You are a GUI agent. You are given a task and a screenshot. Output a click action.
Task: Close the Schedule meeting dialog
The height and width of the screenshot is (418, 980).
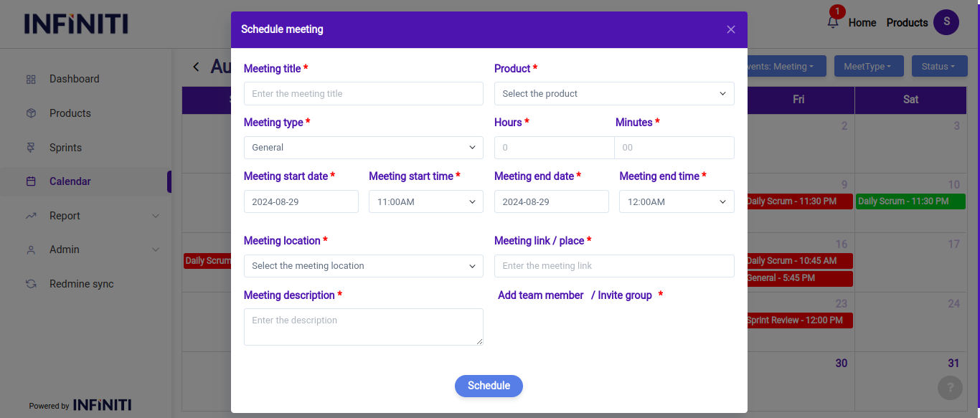tap(730, 29)
